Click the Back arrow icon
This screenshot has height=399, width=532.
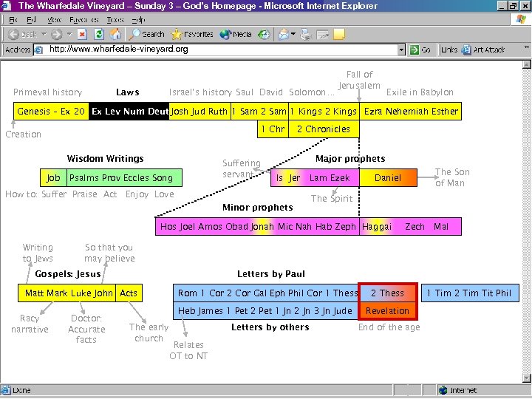[13, 34]
